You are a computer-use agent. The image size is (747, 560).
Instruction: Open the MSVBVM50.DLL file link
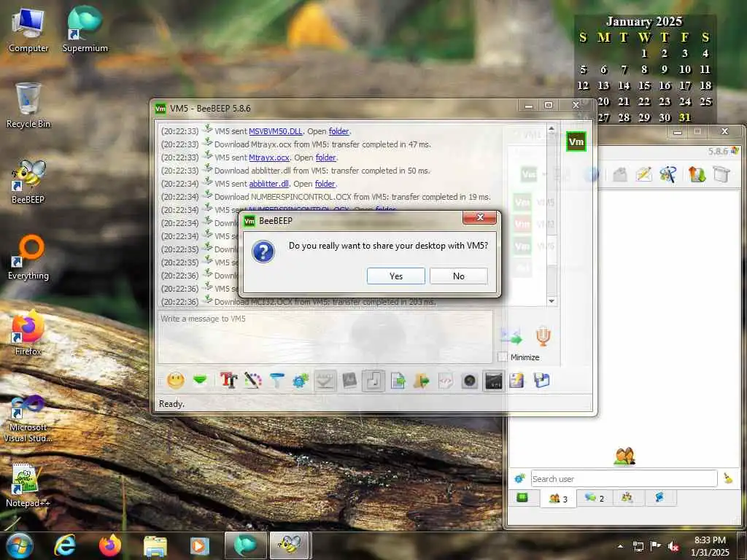coord(275,131)
